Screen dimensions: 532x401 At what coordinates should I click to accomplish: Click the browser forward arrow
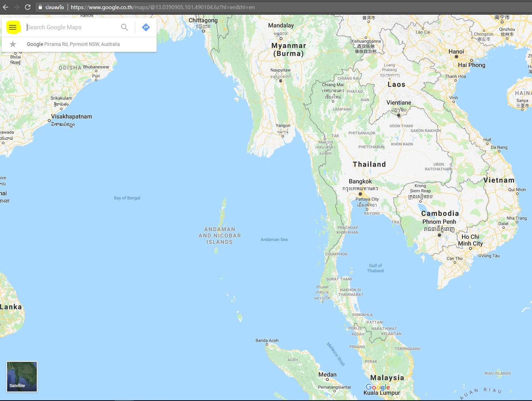tap(17, 7)
